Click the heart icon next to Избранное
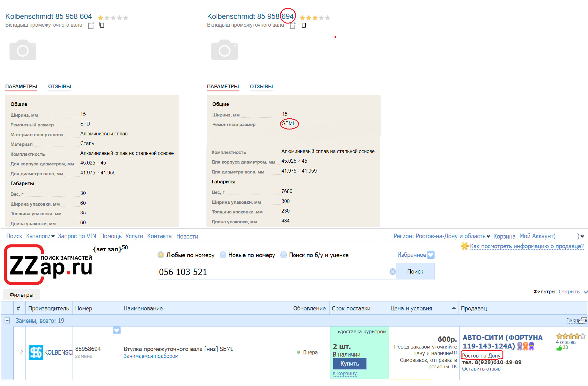The width and height of the screenshot is (588, 386). 431,255
